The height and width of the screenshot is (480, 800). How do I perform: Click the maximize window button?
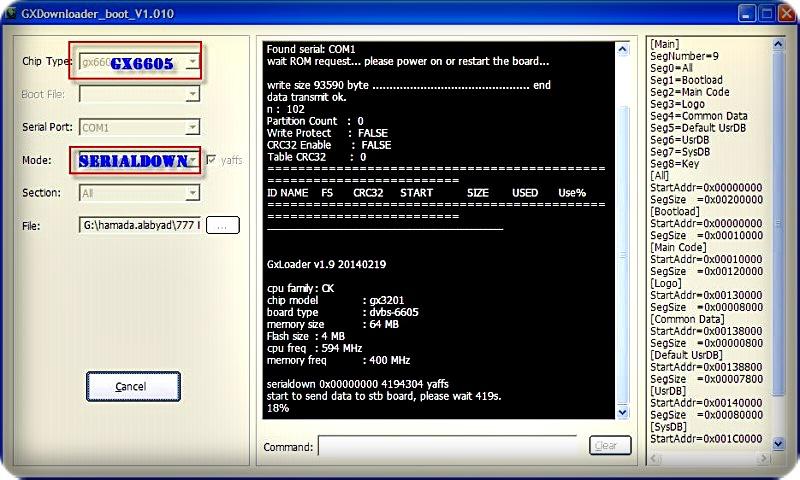766,13
